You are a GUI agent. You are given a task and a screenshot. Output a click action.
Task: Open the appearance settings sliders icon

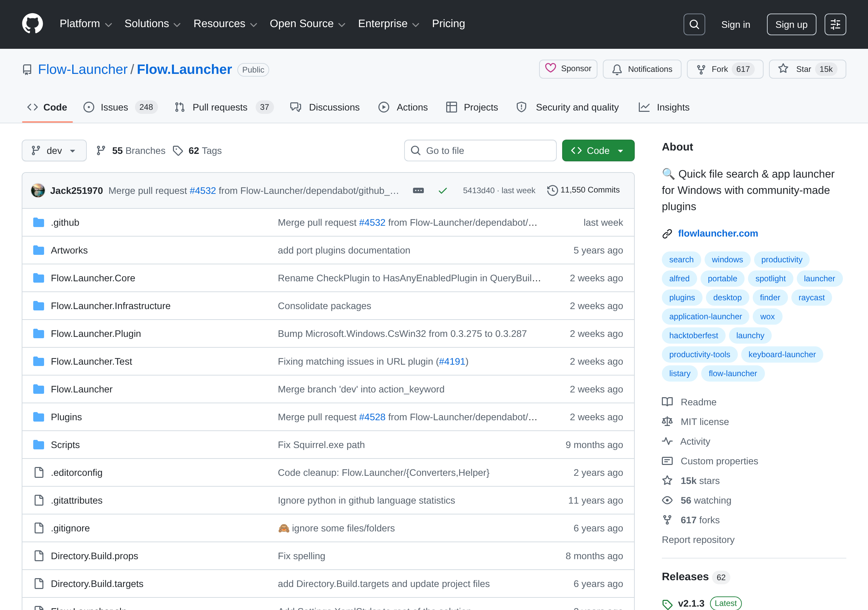coord(835,24)
